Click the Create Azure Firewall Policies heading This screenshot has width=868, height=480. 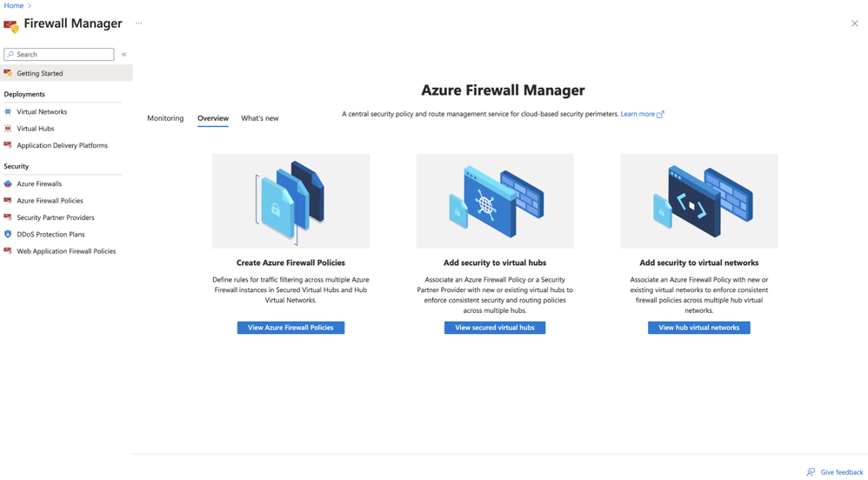pos(290,263)
